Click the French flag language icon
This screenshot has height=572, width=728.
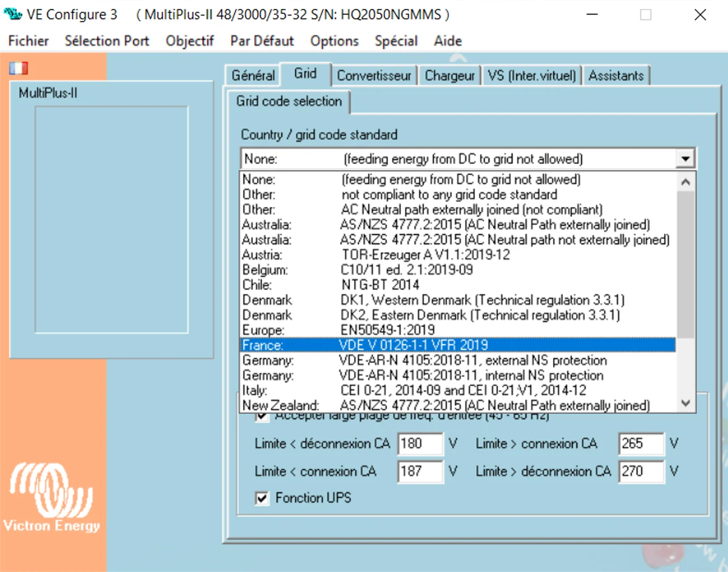point(18,68)
